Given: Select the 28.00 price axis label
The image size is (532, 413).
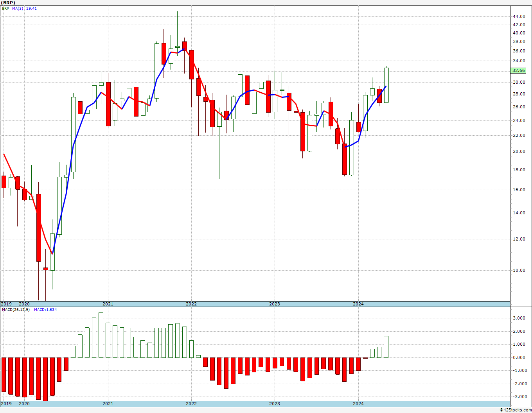Looking at the screenshot, I should [x=519, y=94].
